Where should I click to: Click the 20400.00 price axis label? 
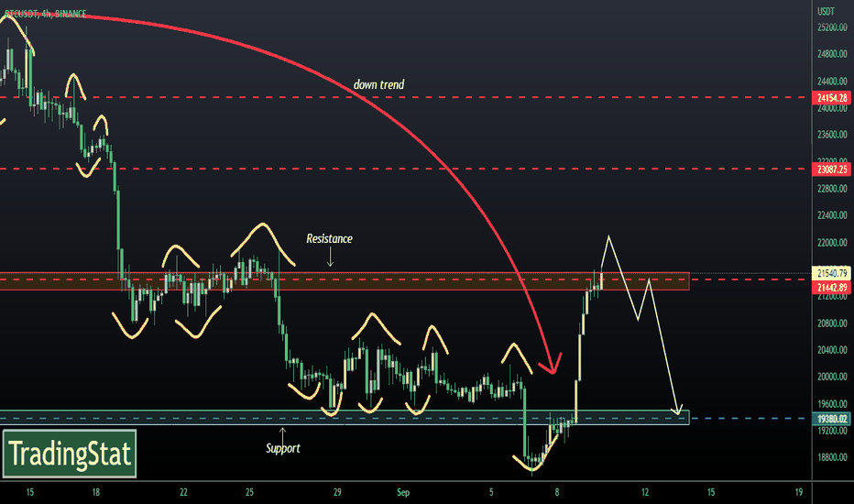832,350
